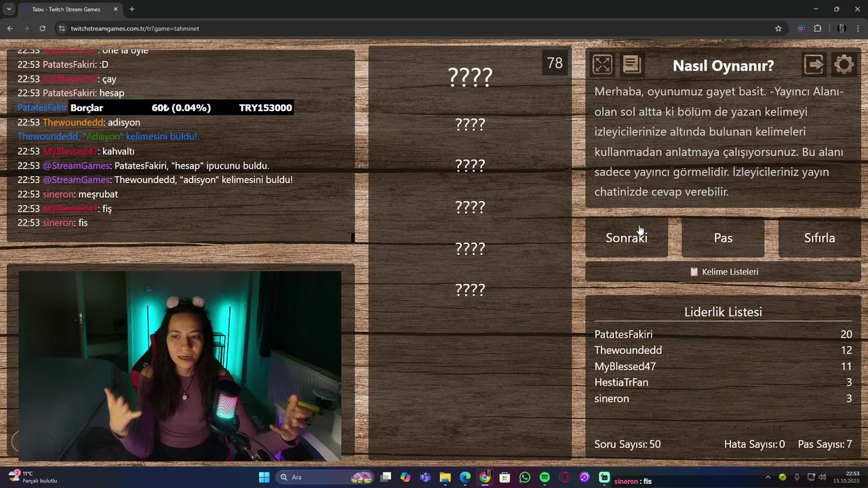Open fullscreen mode with the expand arrows icon
Image resolution: width=868 pixels, height=488 pixels.
click(602, 65)
